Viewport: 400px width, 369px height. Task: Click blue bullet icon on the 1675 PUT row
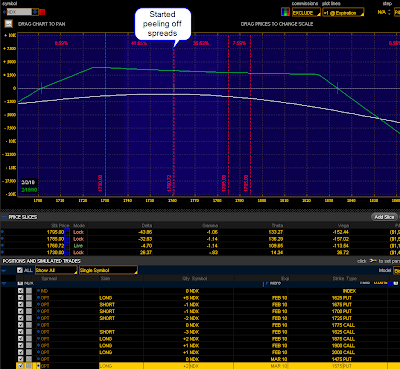38,305
